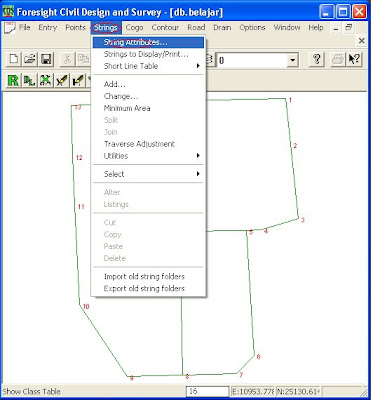Open the Road menu
The image size is (373, 400).
tap(196, 27)
